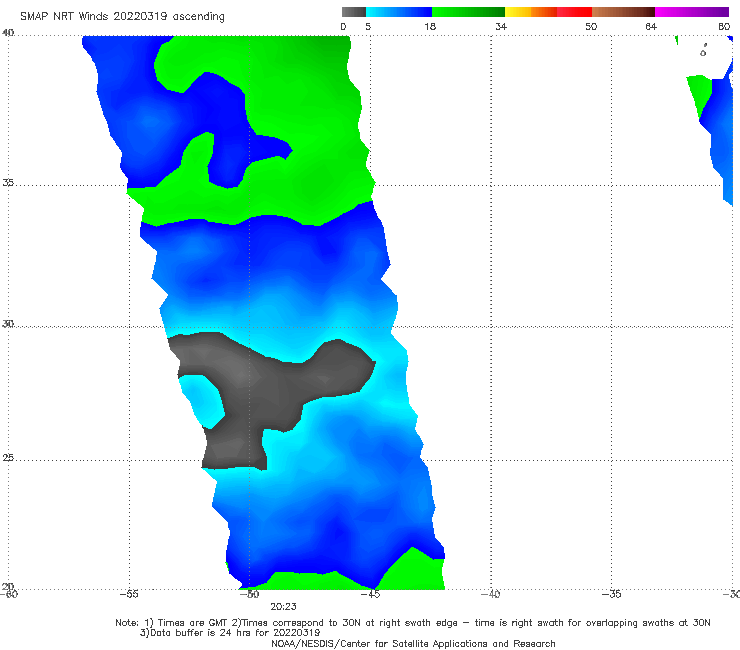Click the latitude axis label '25'
The height and width of the screenshot is (650, 740).
click(x=8, y=458)
